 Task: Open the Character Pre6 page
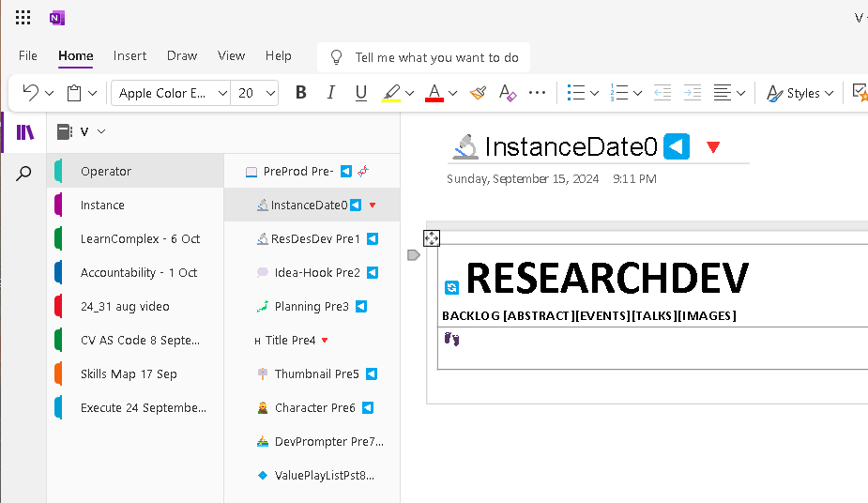click(312, 407)
